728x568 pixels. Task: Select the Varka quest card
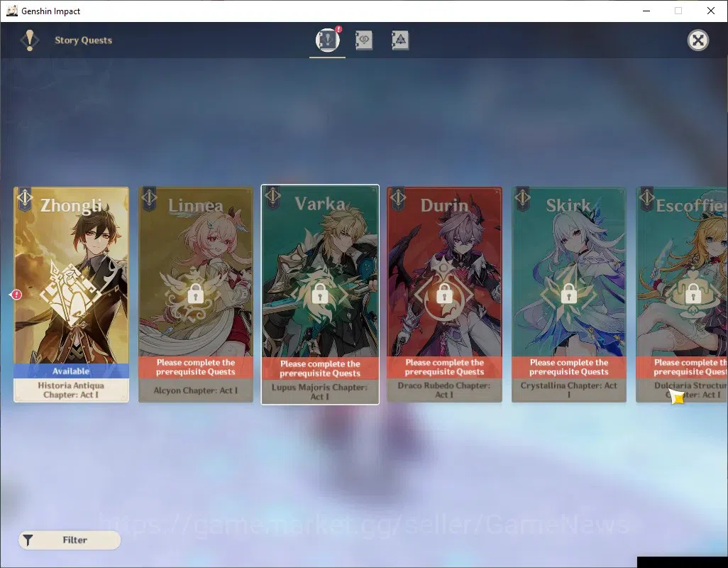point(320,295)
